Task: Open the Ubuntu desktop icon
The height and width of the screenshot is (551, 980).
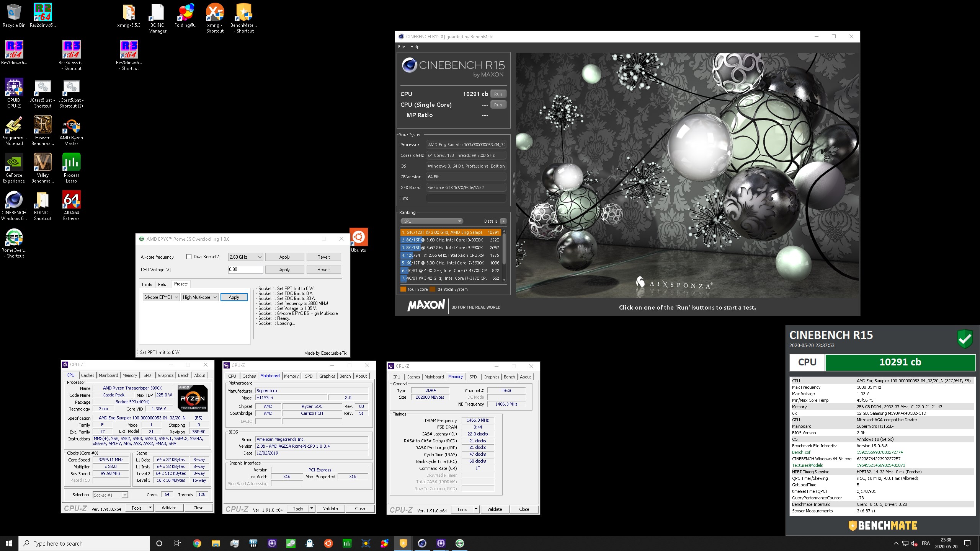Action: pos(358,240)
